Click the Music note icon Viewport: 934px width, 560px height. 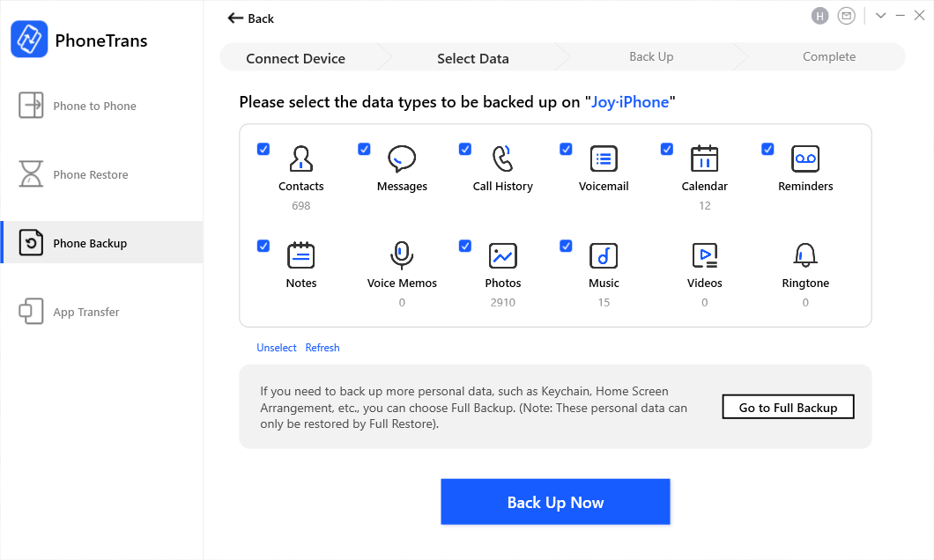coord(604,255)
